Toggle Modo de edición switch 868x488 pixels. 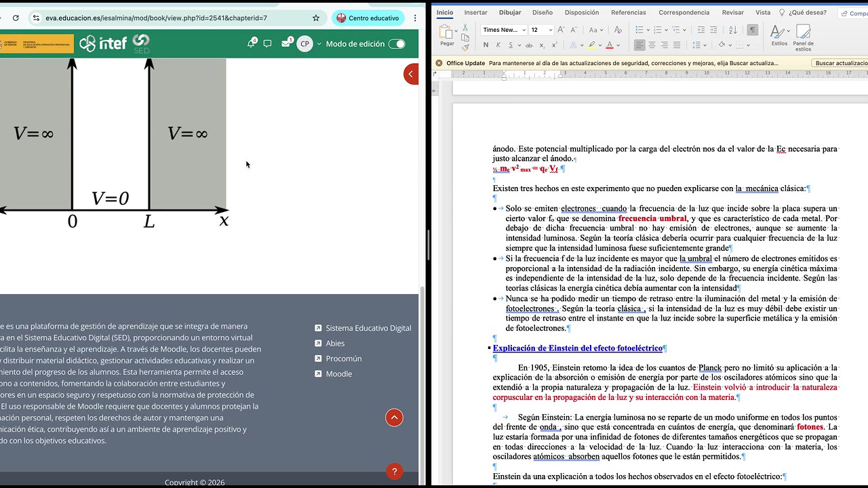pos(397,44)
